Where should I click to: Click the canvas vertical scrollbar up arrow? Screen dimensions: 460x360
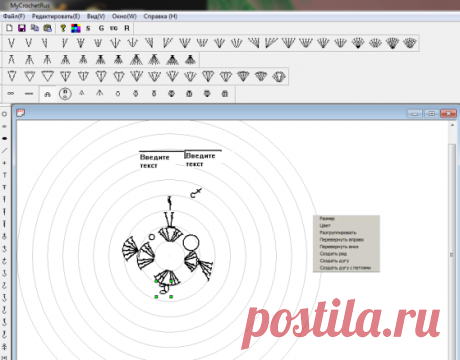pyautogui.click(x=452, y=125)
